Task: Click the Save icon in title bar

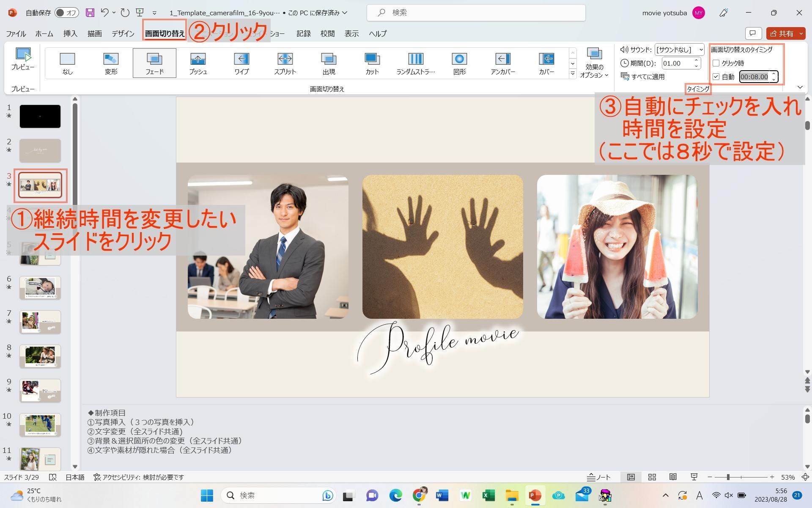Action: click(x=90, y=13)
